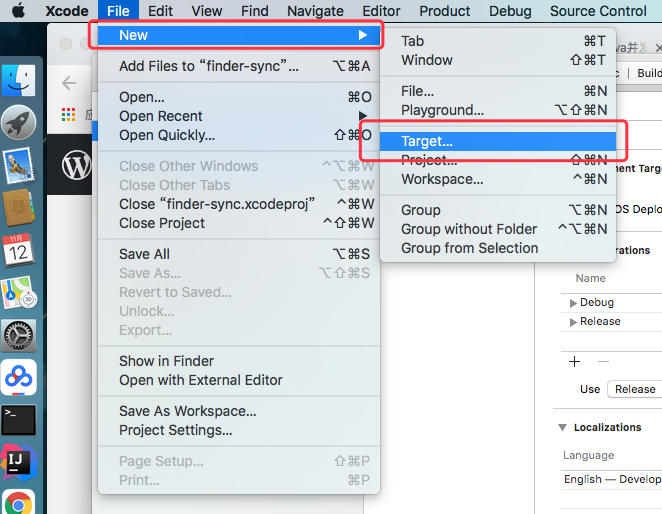Open Calendar app in the Dock
The width and height of the screenshot is (662, 514).
(x=18, y=250)
